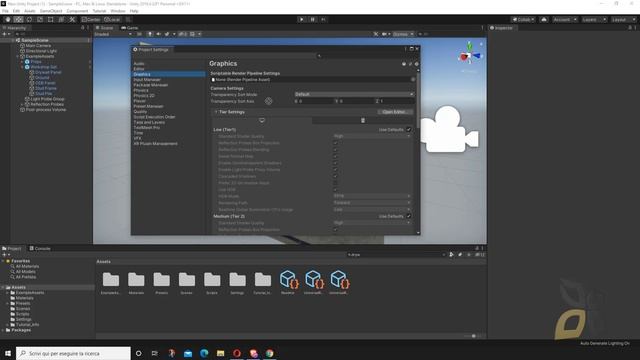This screenshot has height=360, width=640.
Task: Open the cloud services icon
Action: 544,19
